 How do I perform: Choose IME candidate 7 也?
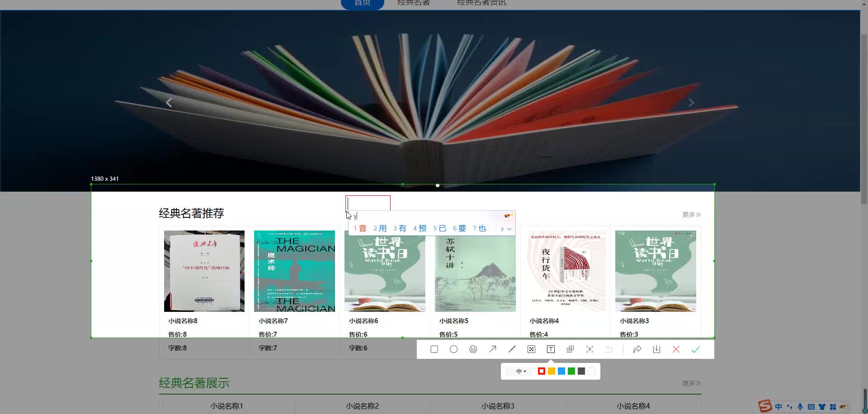[x=480, y=229]
